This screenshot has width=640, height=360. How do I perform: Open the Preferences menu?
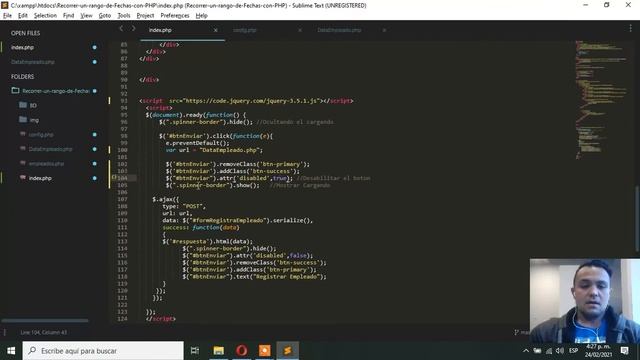(x=175, y=16)
